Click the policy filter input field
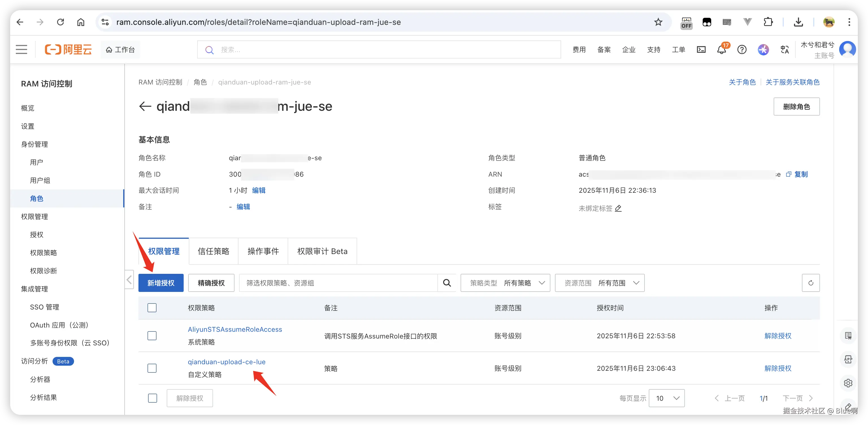This screenshot has height=425, width=868. tap(338, 283)
